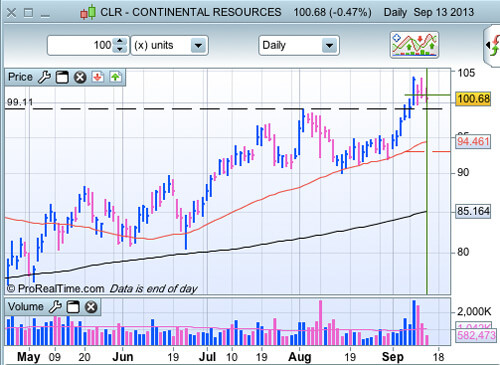Click the Jul label on time axis
Image resolution: width=500 pixels, height=365 pixels.
click(207, 357)
